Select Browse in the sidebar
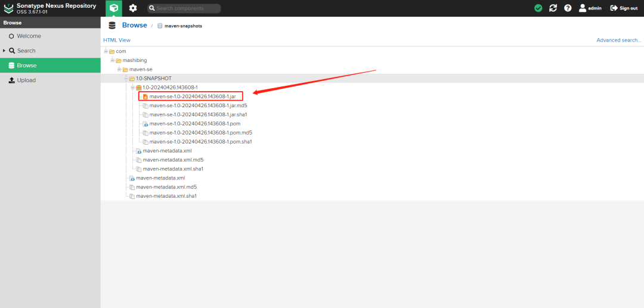The height and width of the screenshot is (308, 644). pyautogui.click(x=50, y=66)
